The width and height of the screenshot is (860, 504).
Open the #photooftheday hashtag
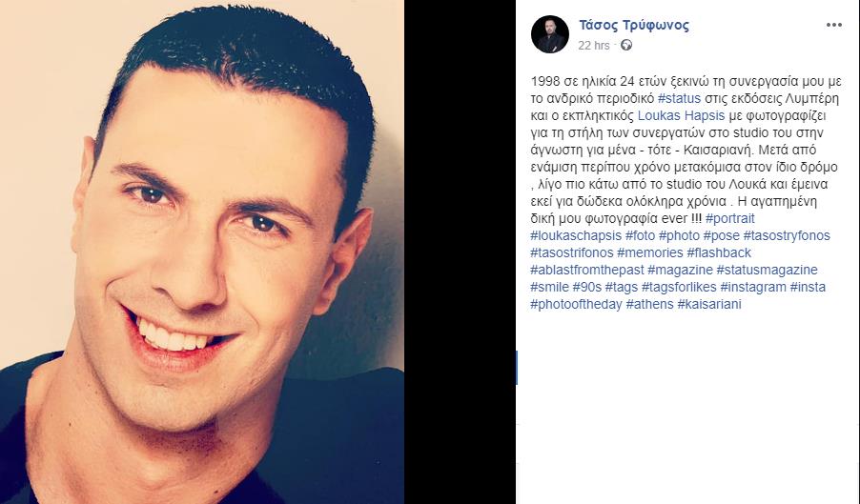pyautogui.click(x=576, y=304)
